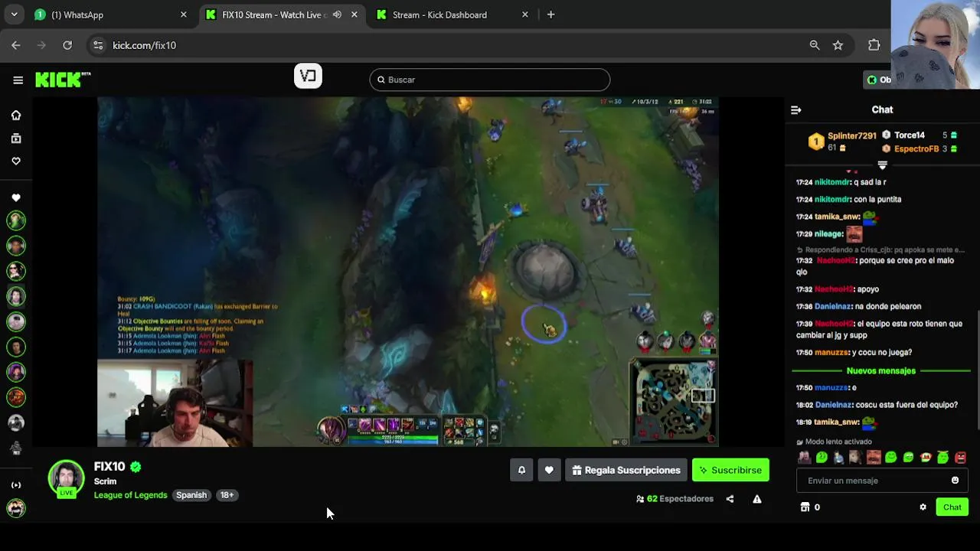Click the streamer webcam overlay
Image resolution: width=980 pixels, height=551 pixels.
pyautogui.click(x=175, y=403)
